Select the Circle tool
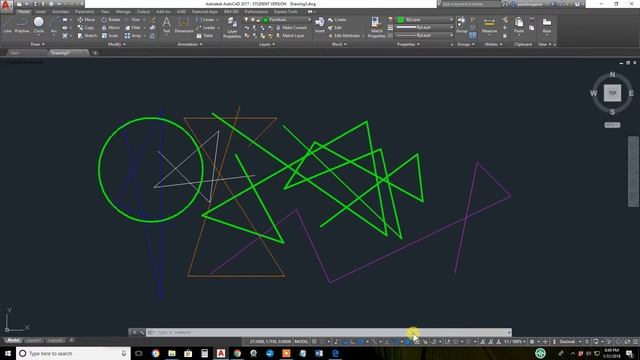 click(x=38, y=25)
